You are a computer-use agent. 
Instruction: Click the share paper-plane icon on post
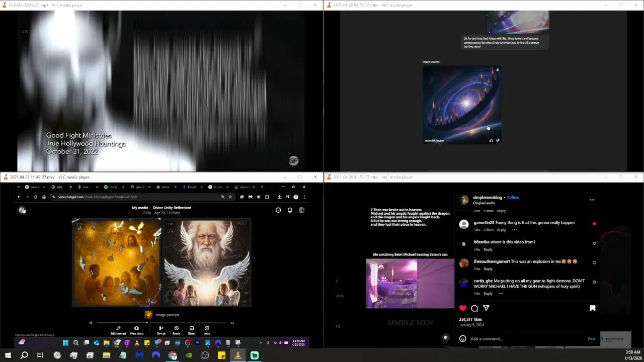[486, 308]
